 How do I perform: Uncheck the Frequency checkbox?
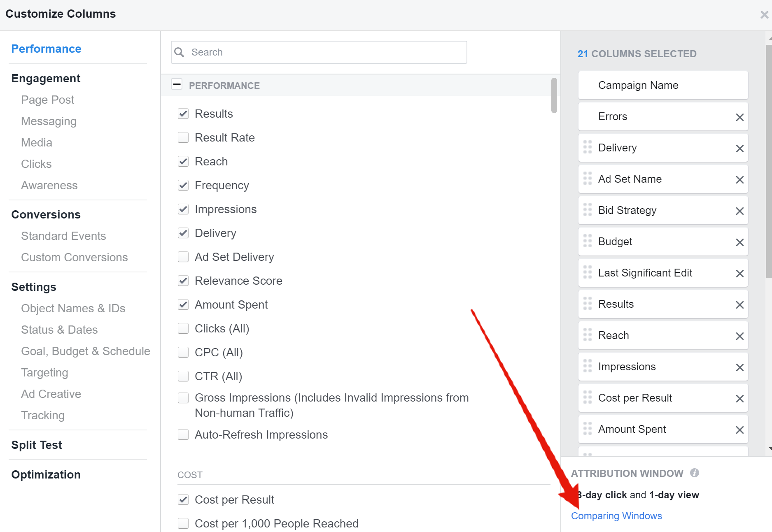[183, 185]
